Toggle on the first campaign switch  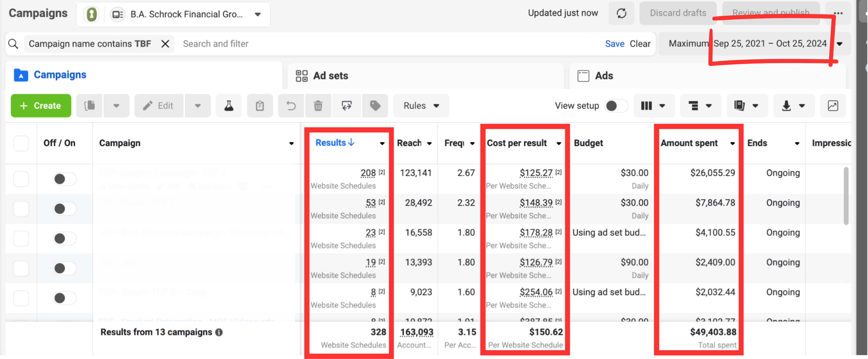(x=64, y=179)
